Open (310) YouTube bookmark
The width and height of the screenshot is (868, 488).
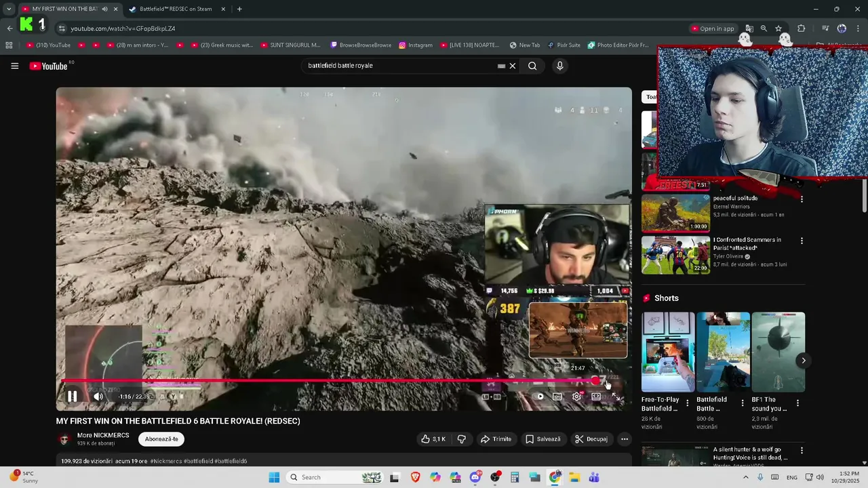pyautogui.click(x=48, y=45)
